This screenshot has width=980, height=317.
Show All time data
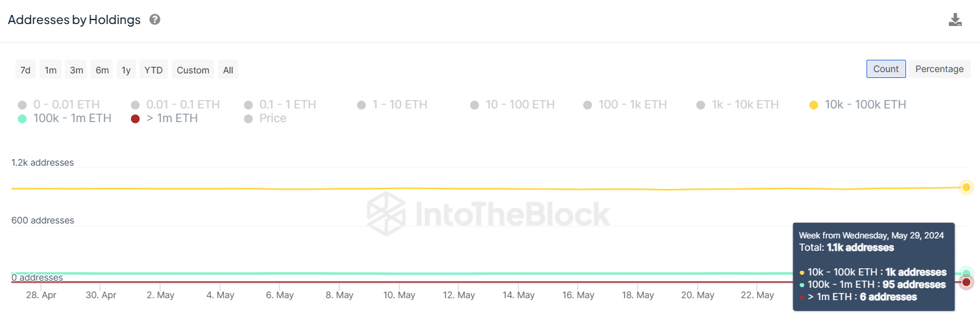coord(228,70)
